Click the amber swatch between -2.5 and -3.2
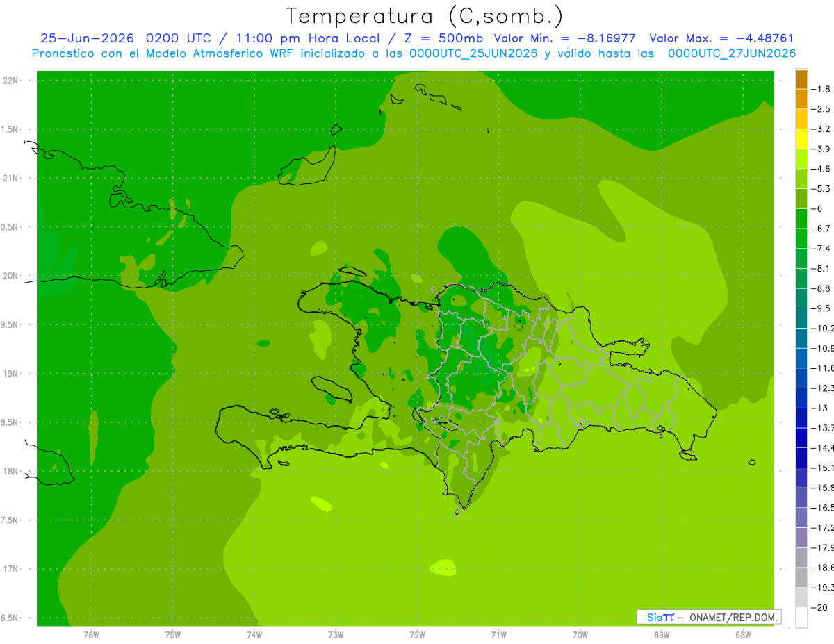The image size is (834, 644). point(801,119)
